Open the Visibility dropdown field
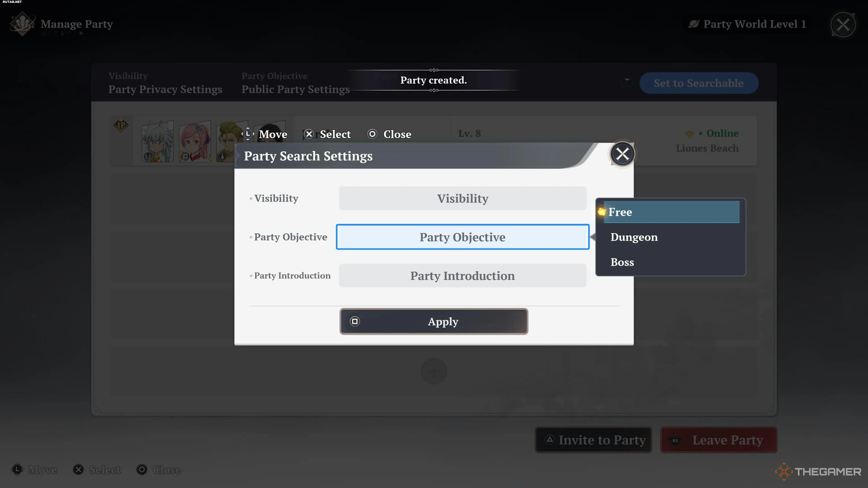This screenshot has height=488, width=868. pyautogui.click(x=462, y=198)
